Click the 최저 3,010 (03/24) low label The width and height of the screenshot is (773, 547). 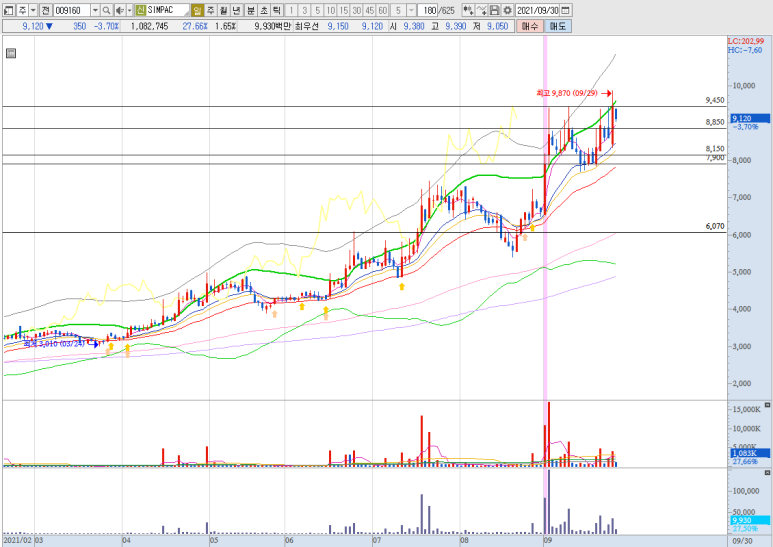coord(54,343)
